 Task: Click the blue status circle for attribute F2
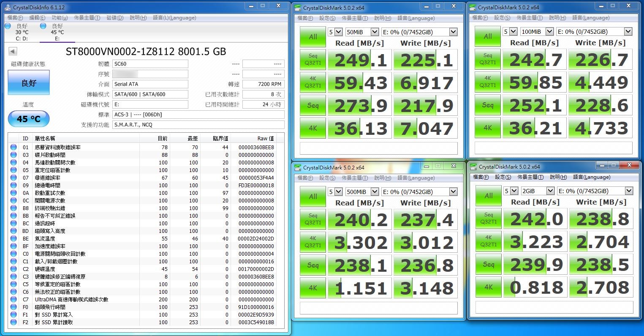pos(14,322)
